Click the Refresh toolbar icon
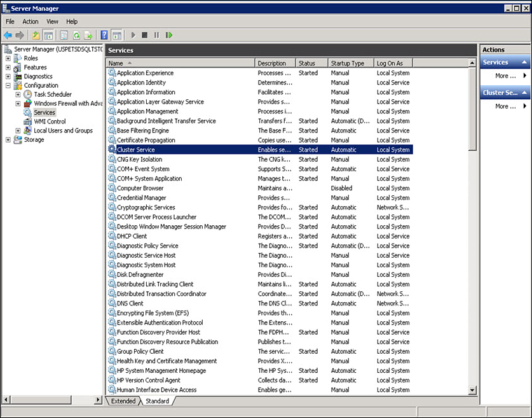 click(76, 35)
